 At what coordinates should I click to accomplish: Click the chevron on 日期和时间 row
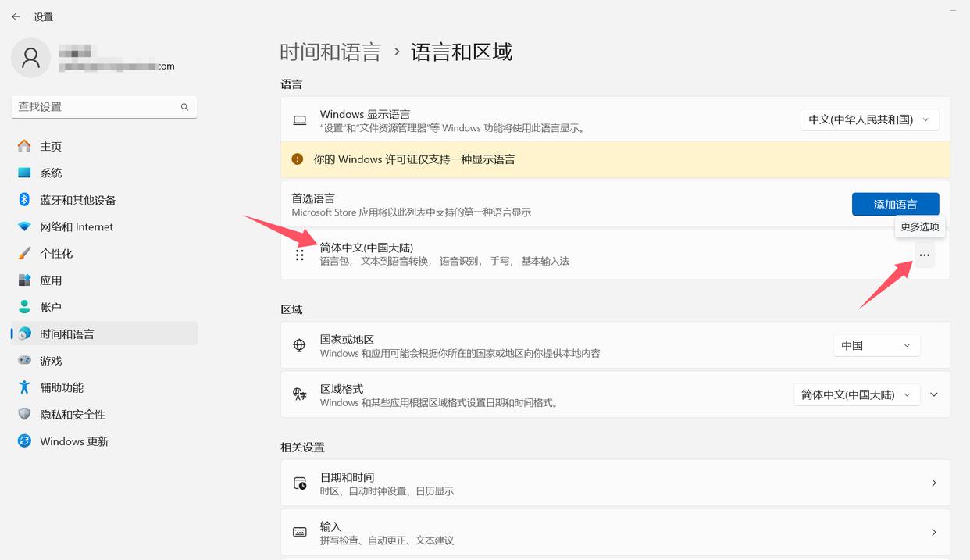click(934, 483)
